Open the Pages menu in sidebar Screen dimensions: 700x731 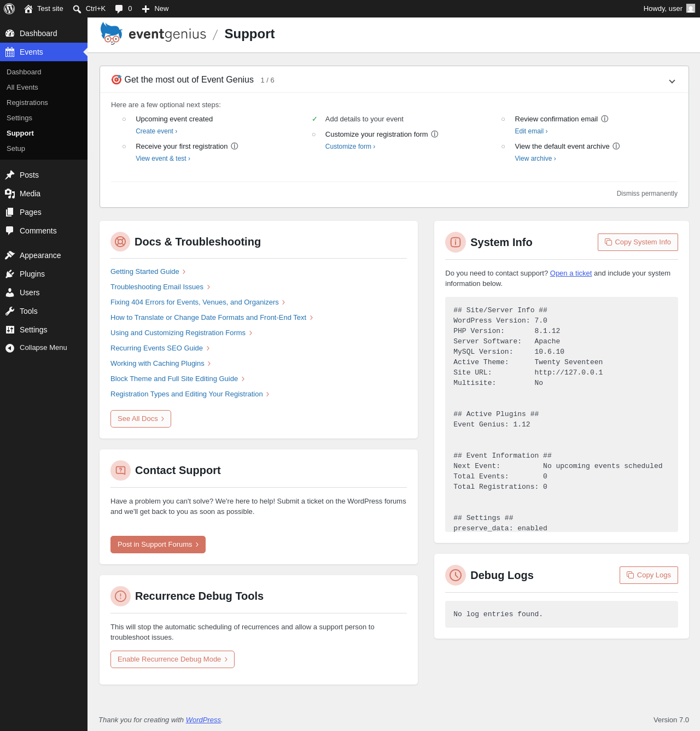pos(44,212)
